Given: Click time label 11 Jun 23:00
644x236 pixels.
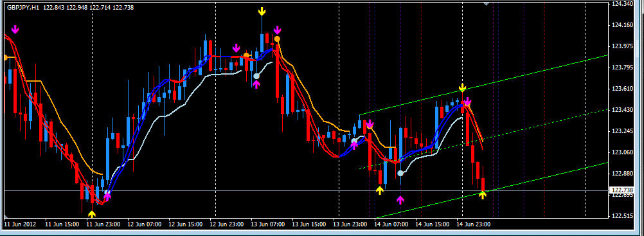Looking at the screenshot, I should pyautogui.click(x=103, y=224).
